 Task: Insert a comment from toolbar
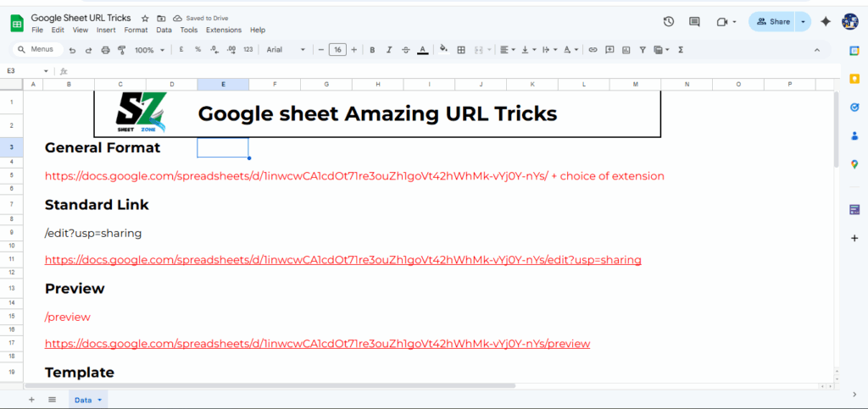click(609, 50)
